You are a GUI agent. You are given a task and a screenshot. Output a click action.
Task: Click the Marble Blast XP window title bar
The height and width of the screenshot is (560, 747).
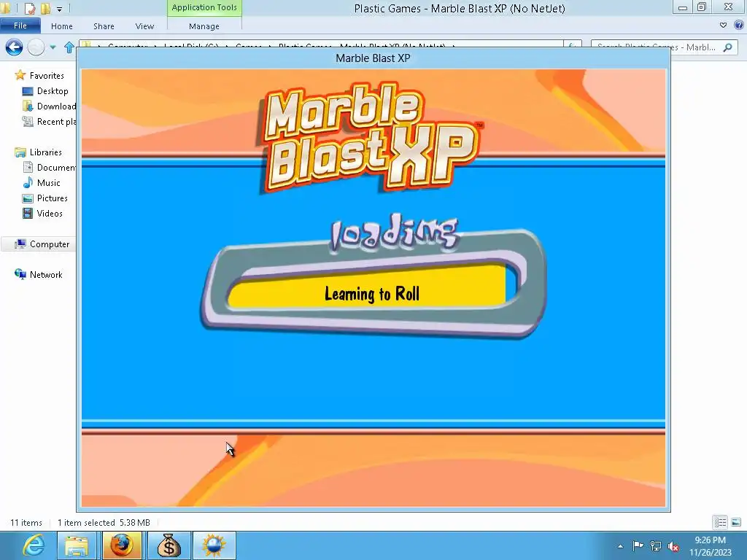pos(373,58)
